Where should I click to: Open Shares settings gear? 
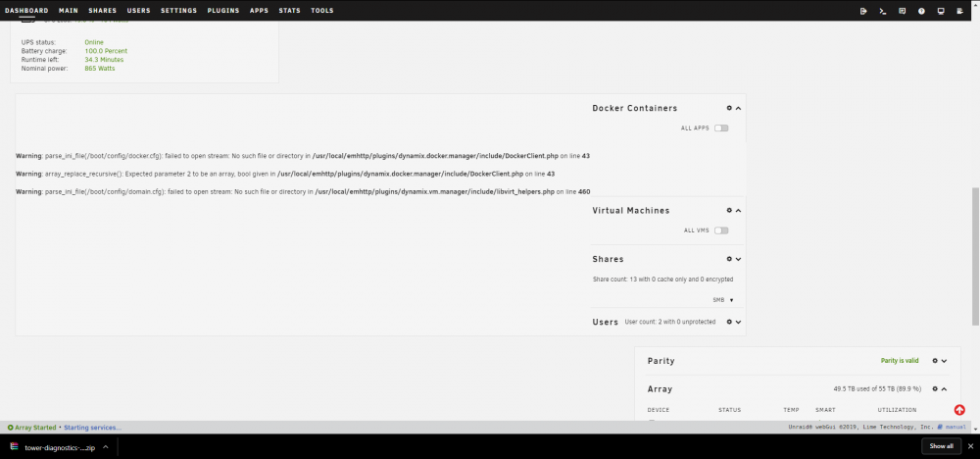pos(729,259)
